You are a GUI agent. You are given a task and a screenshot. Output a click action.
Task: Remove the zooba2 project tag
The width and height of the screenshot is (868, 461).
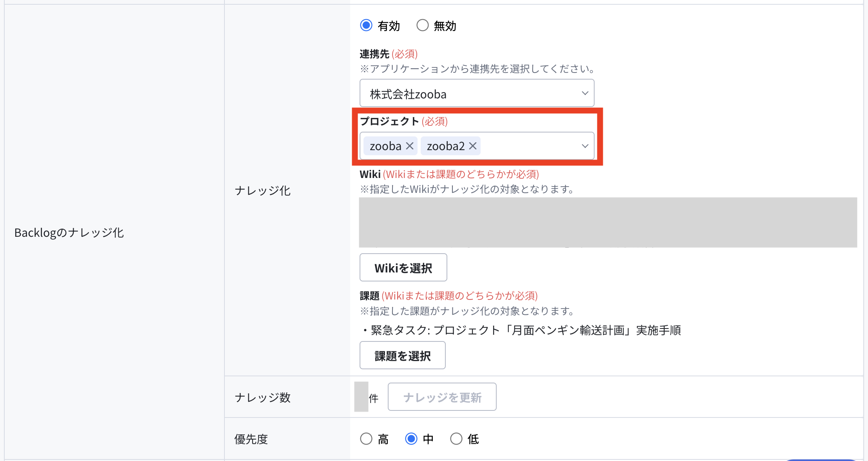(x=473, y=146)
